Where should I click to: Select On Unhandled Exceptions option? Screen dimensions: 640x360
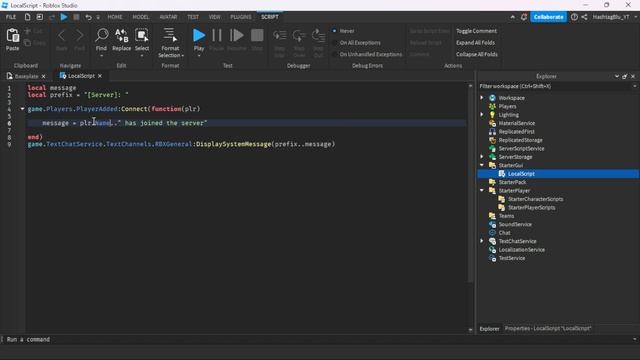[371, 54]
